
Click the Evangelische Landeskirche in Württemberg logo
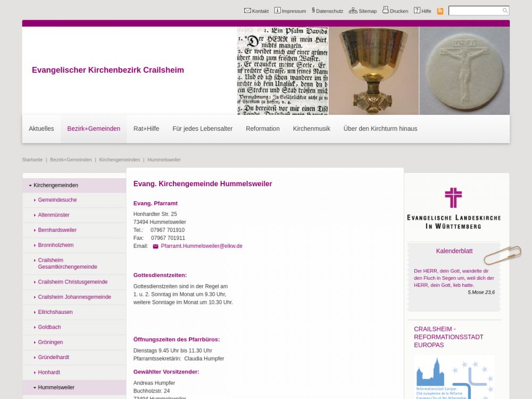tap(453, 209)
